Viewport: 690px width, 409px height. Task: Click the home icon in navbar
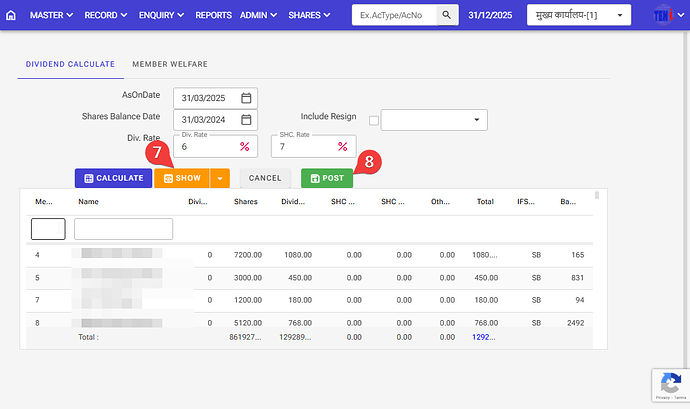point(11,15)
